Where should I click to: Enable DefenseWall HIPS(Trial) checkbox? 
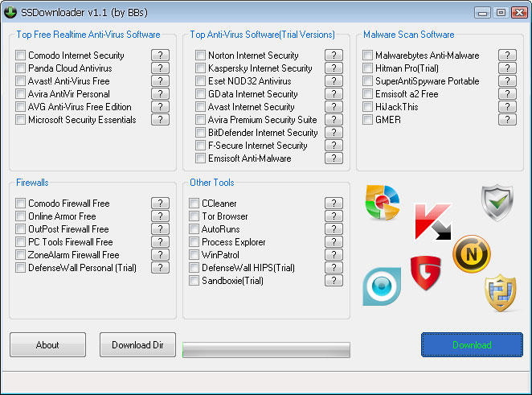click(194, 268)
